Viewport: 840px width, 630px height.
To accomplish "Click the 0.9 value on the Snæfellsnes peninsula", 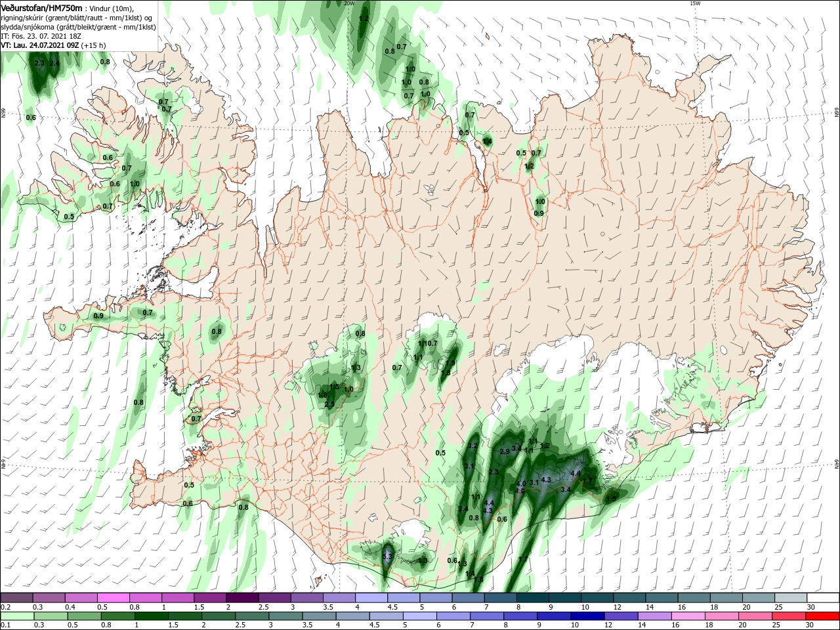I will [98, 316].
